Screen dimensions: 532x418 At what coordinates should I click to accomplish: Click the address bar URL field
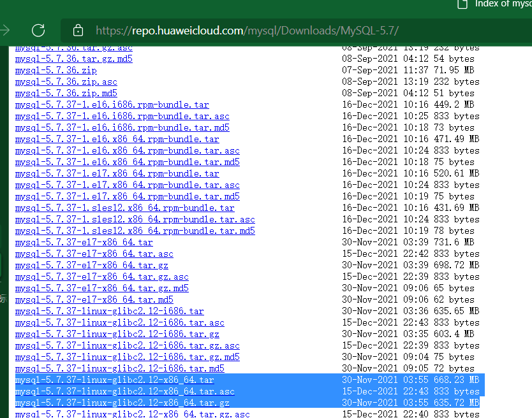point(296,31)
